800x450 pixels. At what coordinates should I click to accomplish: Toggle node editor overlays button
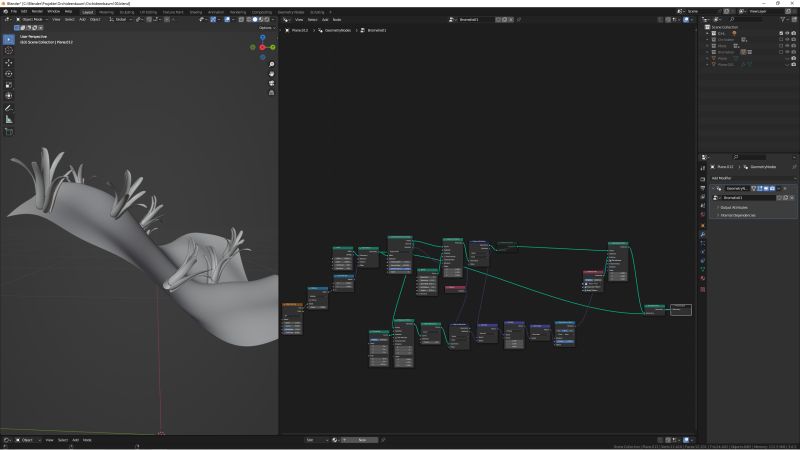686,19
